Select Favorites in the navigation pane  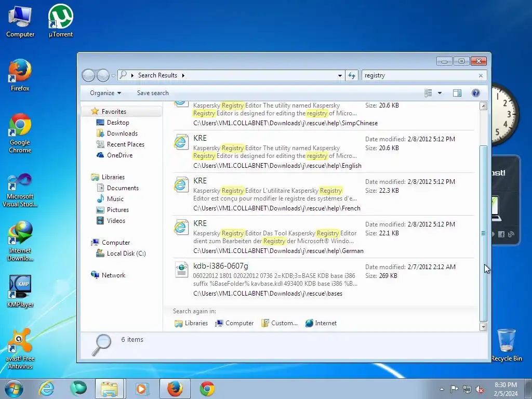pos(114,112)
